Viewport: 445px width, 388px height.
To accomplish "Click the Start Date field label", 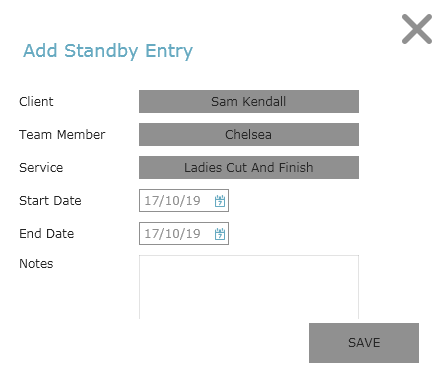I will [50, 200].
